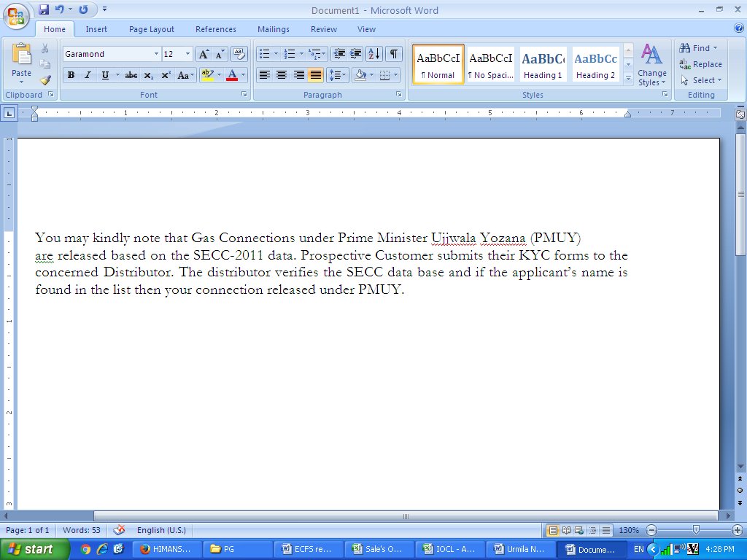Save the document with the floppy disk icon
The height and width of the screenshot is (560, 747).
point(43,9)
